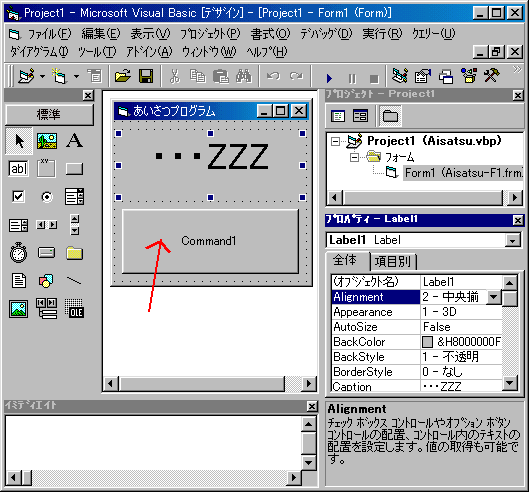Click the BackColor gray color swatch
Viewport: 529px width, 492px height.
pos(427,342)
